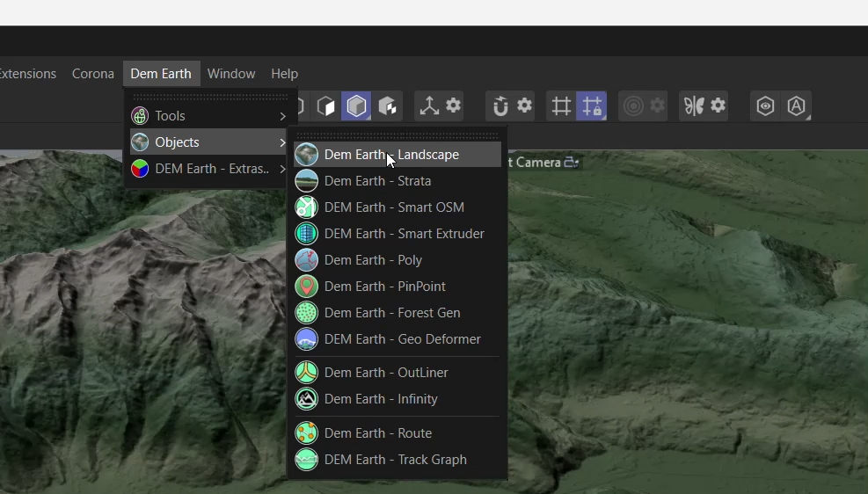Click the greyed concentric circles icon

(x=633, y=105)
